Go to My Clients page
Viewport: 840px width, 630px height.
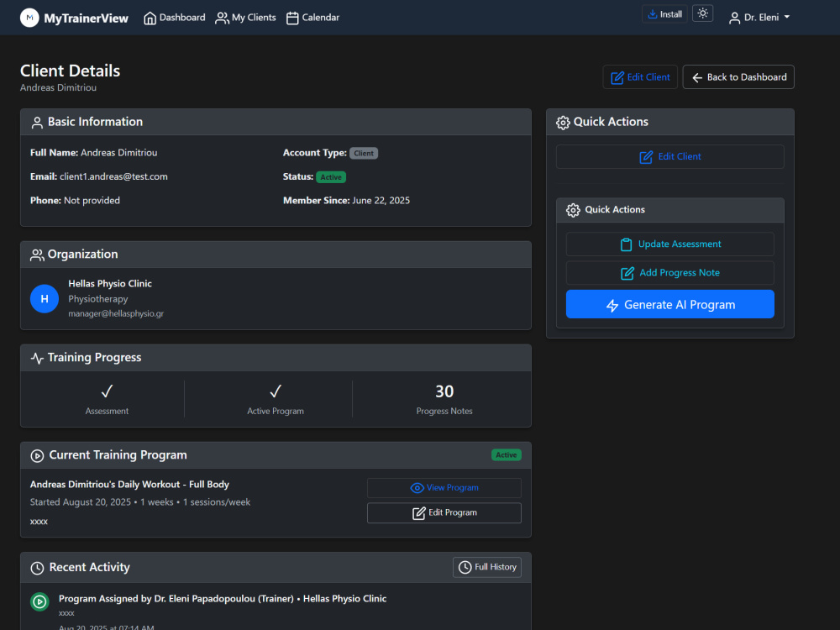245,18
